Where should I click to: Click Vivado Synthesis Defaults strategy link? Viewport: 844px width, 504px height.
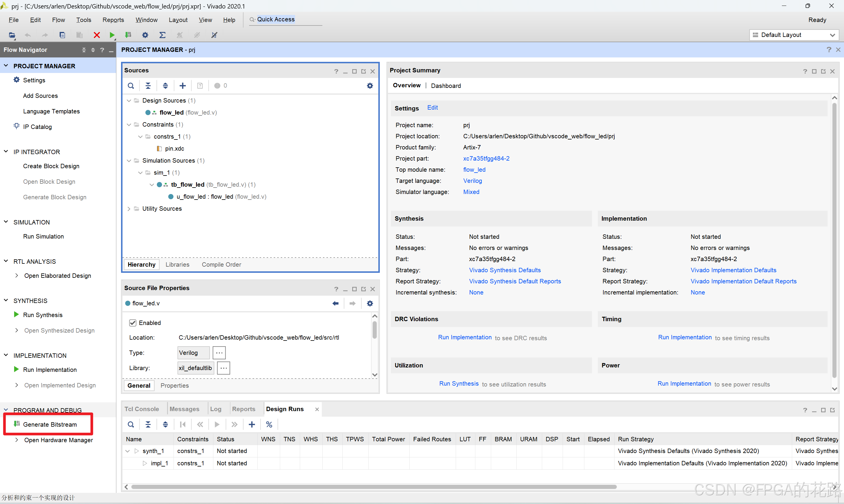coord(505,270)
